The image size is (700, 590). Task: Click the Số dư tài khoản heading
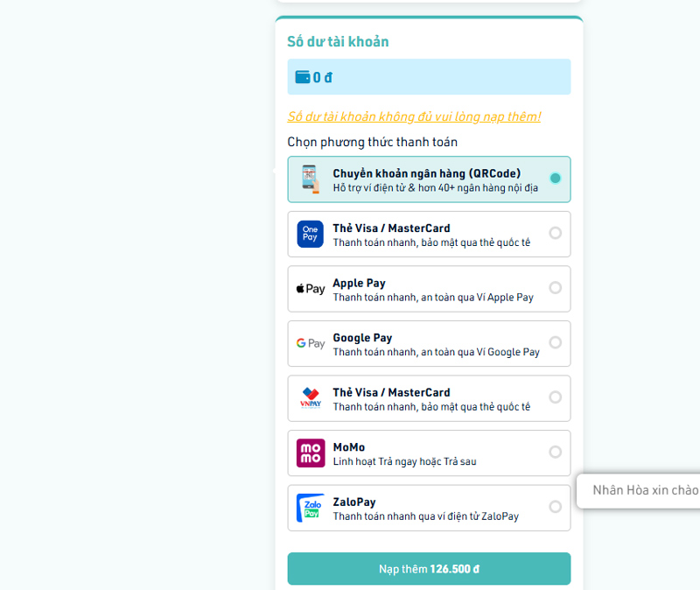point(338,41)
